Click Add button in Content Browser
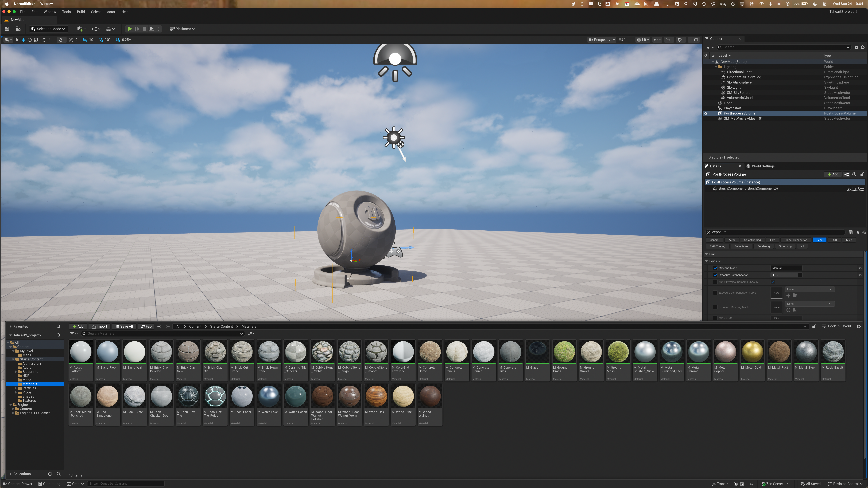The image size is (868, 488). point(78,327)
